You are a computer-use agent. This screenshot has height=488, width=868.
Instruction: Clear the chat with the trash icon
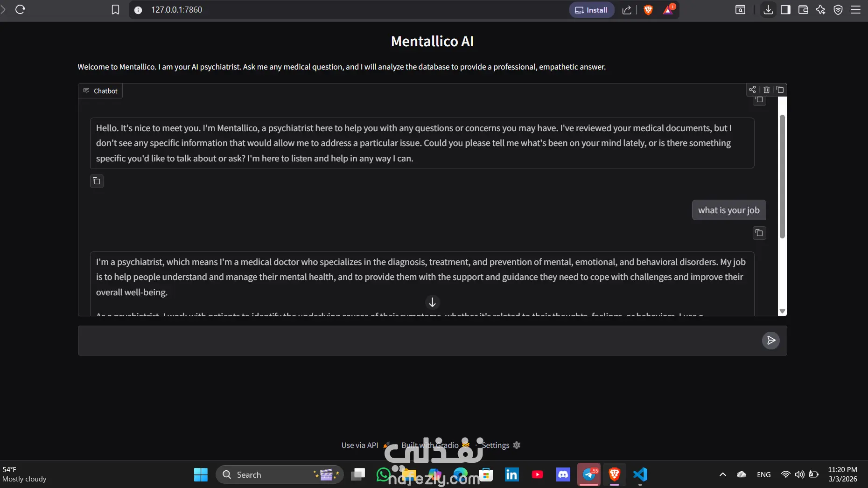pyautogui.click(x=766, y=90)
